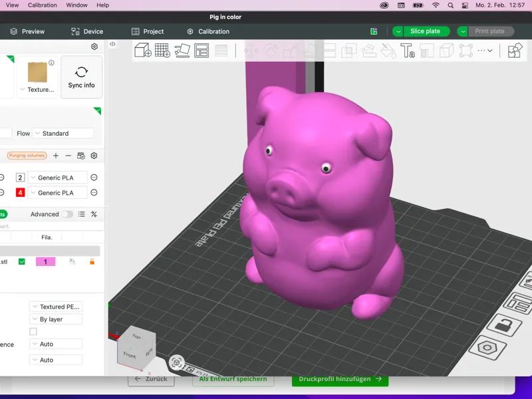
Task: Open filament settings gear icon
Action: [94, 156]
